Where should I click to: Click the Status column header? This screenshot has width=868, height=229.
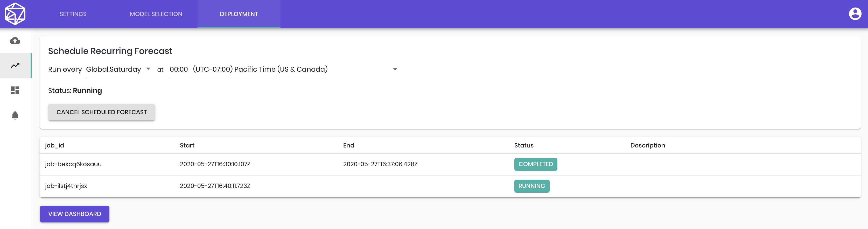[524, 145]
